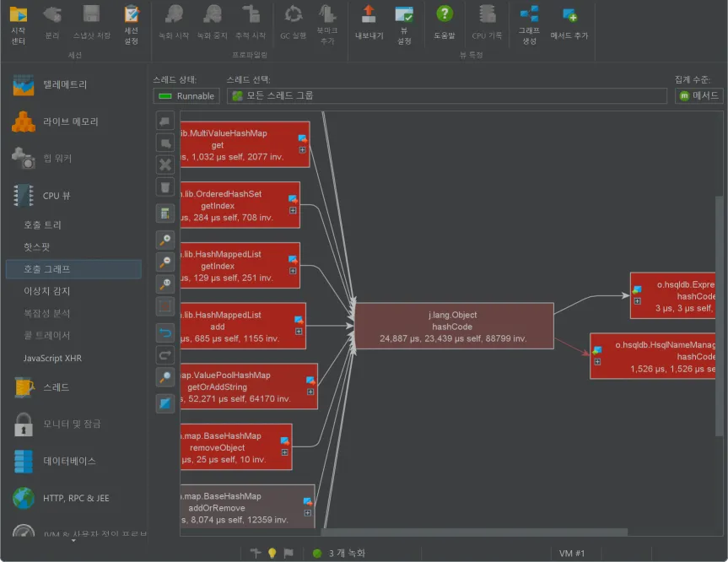Start recording with 녹화 시작 icon

point(174,24)
